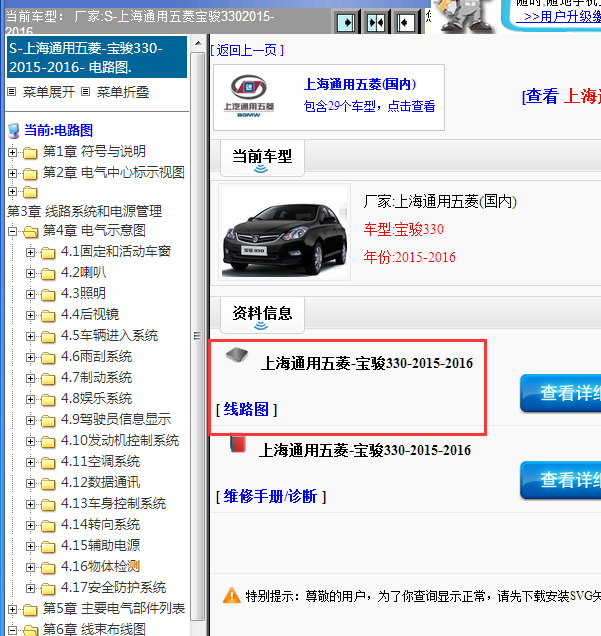Click the folder icon for 4.11空调系统
This screenshot has width=601, height=636.
pyautogui.click(x=48, y=463)
